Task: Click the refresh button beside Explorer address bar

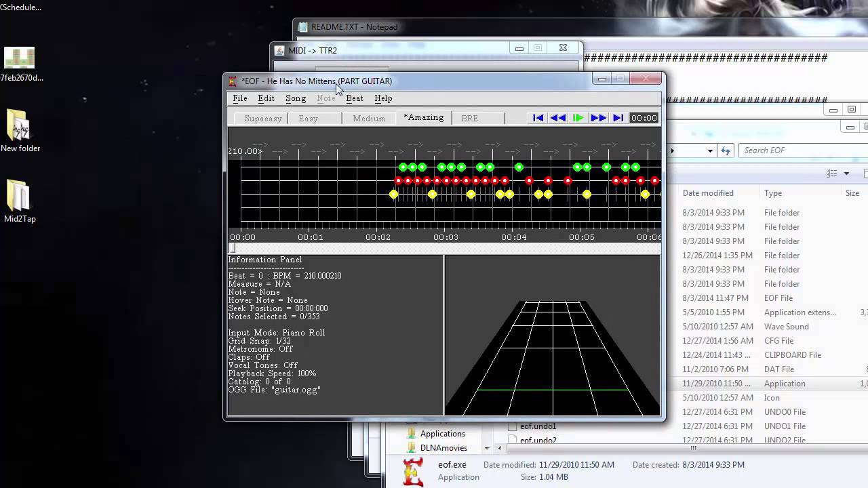Action: click(x=726, y=150)
